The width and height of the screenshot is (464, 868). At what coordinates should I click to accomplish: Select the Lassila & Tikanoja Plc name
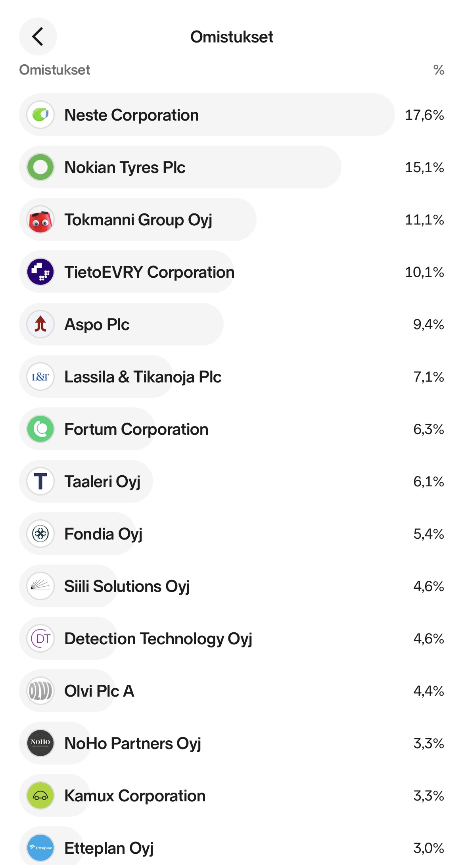[143, 377]
